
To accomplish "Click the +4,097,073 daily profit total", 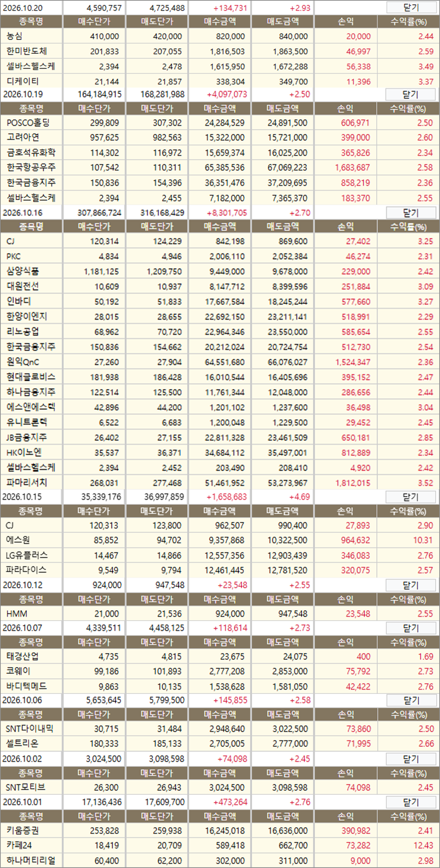I will tap(227, 94).
